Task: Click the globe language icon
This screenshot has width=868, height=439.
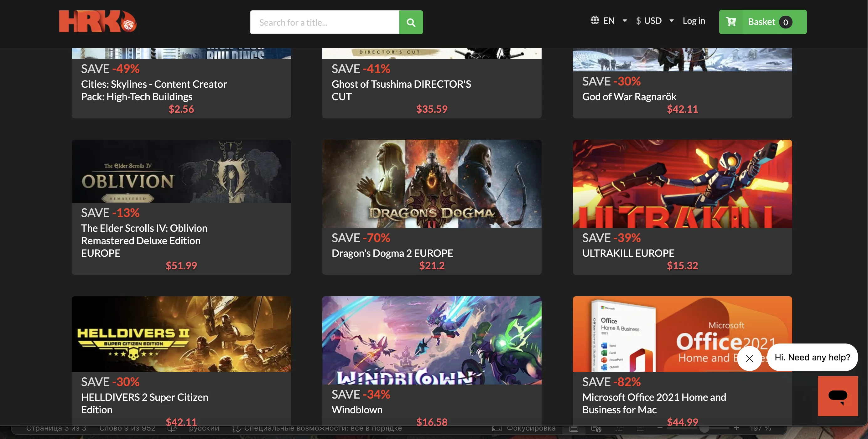Action: point(595,21)
